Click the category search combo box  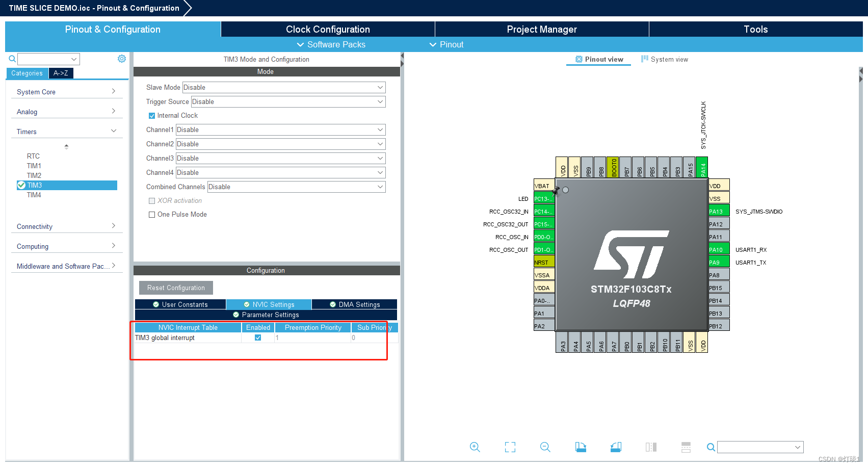pyautogui.click(x=49, y=59)
